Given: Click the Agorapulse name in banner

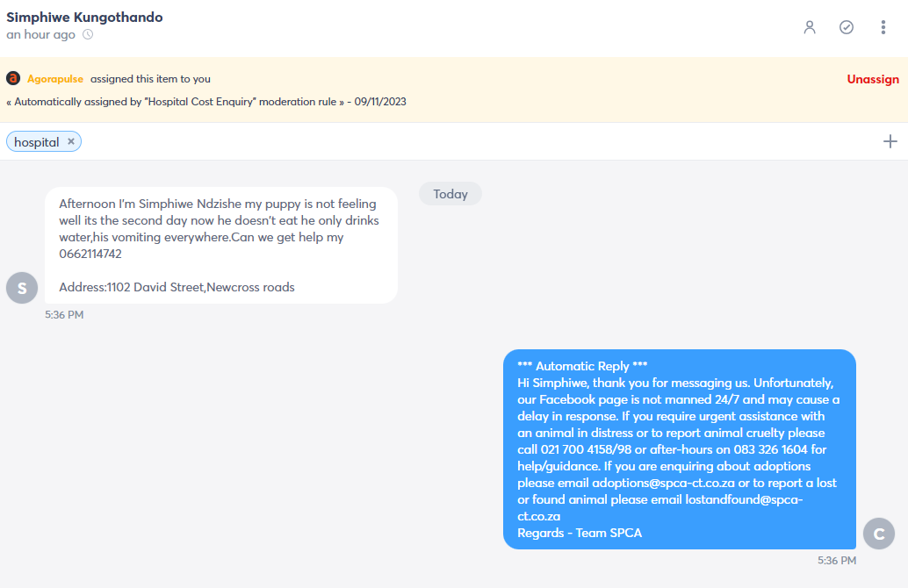Looking at the screenshot, I should pos(55,79).
